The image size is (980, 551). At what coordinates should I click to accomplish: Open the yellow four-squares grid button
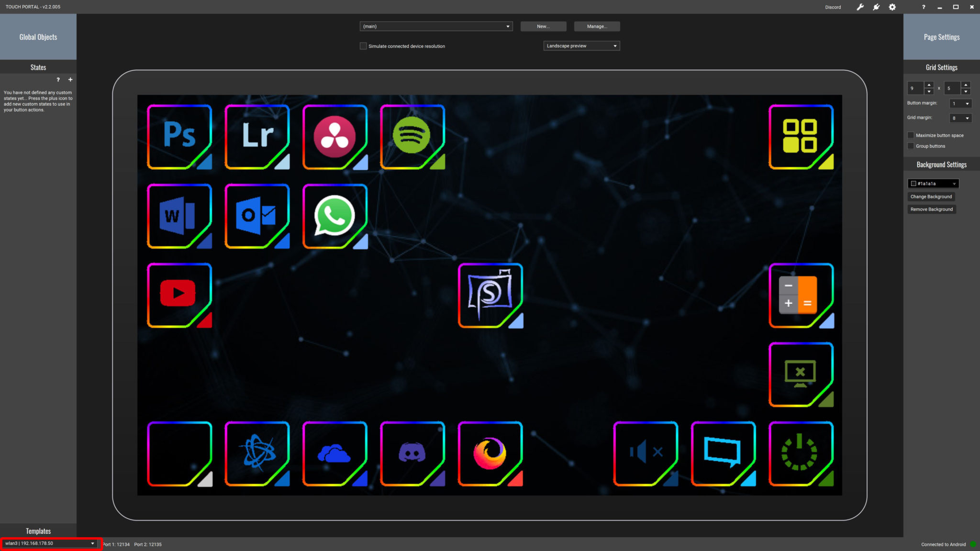click(801, 137)
